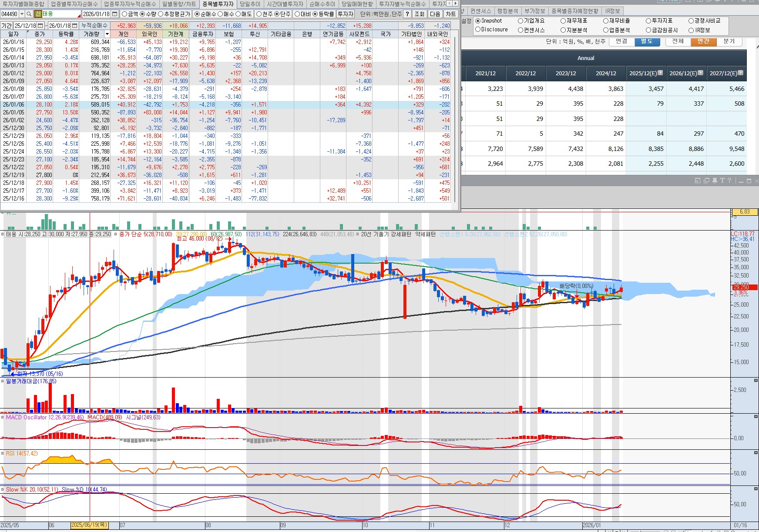Image resolution: width=759 pixels, height=532 pixels.
Task: Open the period end date calendar icon
Action: (x=75, y=26)
